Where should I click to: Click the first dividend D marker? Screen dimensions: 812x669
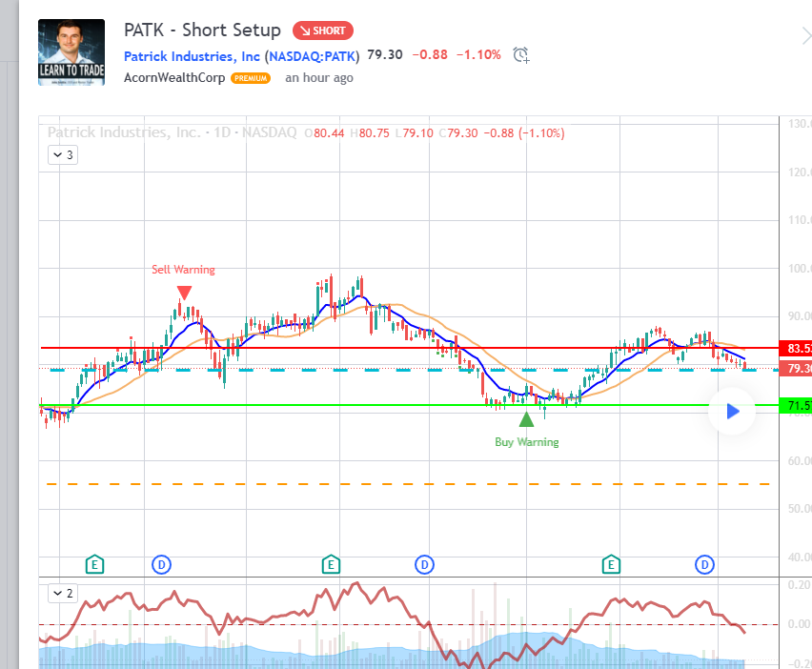coord(162,565)
